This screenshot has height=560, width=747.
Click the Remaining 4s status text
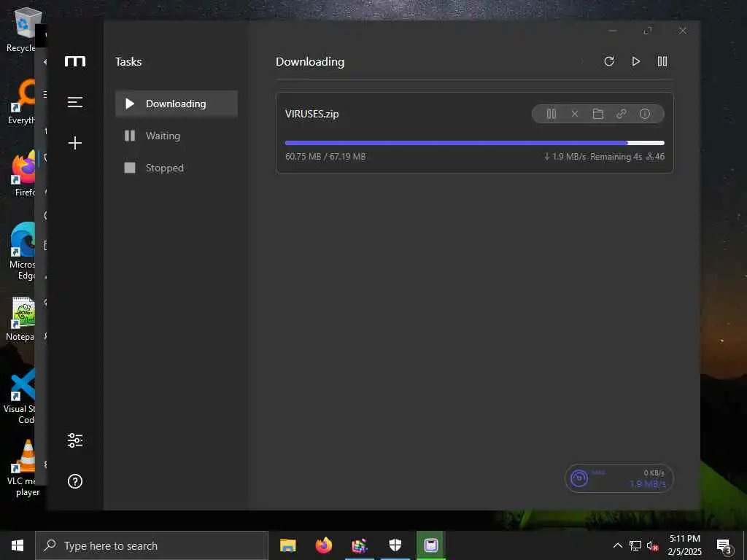pyautogui.click(x=616, y=157)
